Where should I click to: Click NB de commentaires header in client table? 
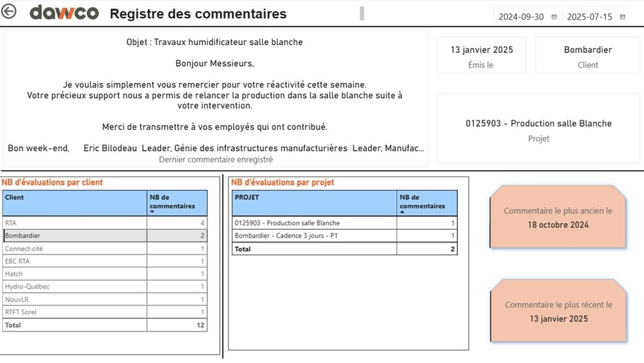(176, 203)
